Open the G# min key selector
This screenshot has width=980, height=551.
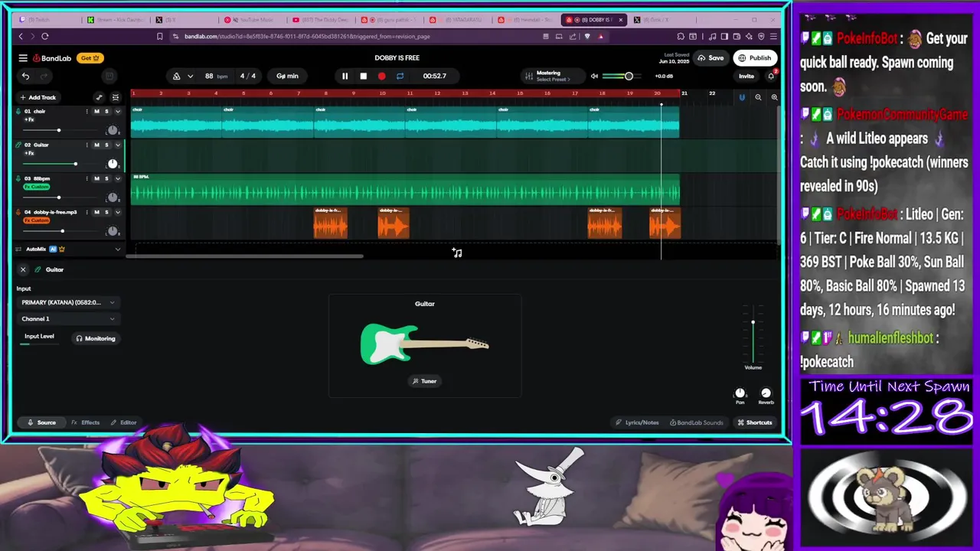[287, 76]
